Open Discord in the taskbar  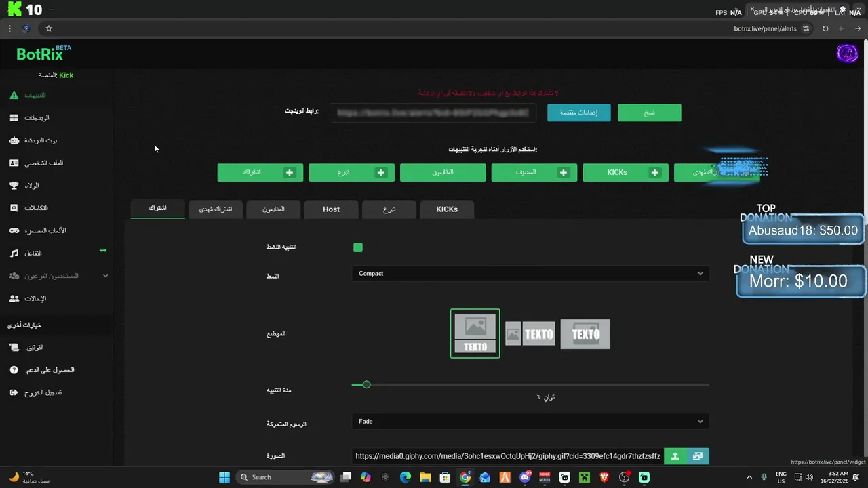pyautogui.click(x=525, y=477)
